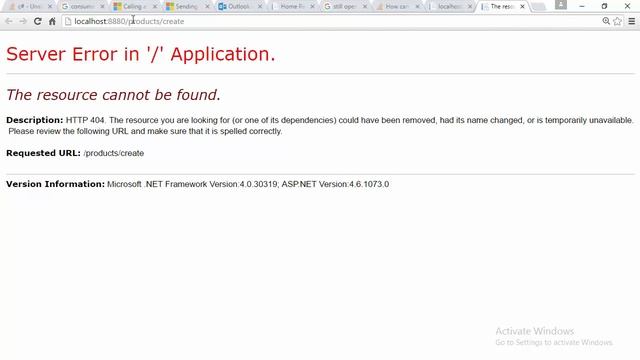Open the zoom indicator in address bar
Screen dimensions: 640x360
(606, 21)
